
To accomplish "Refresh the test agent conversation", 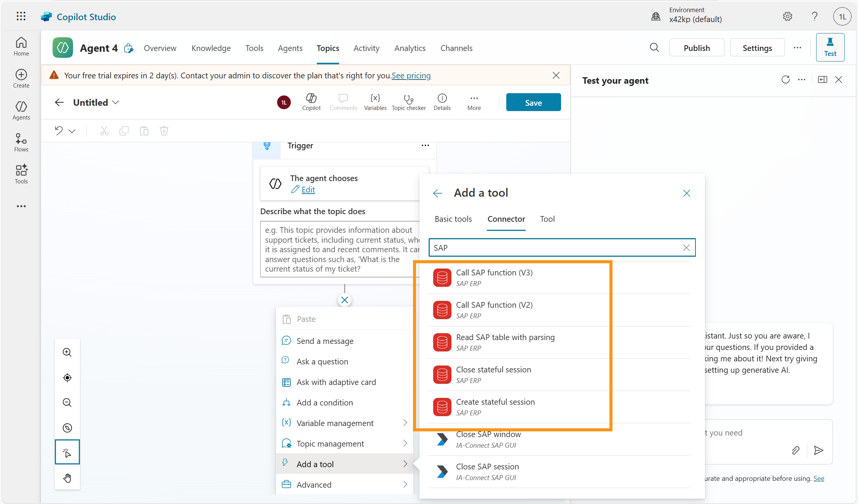I will (x=786, y=79).
